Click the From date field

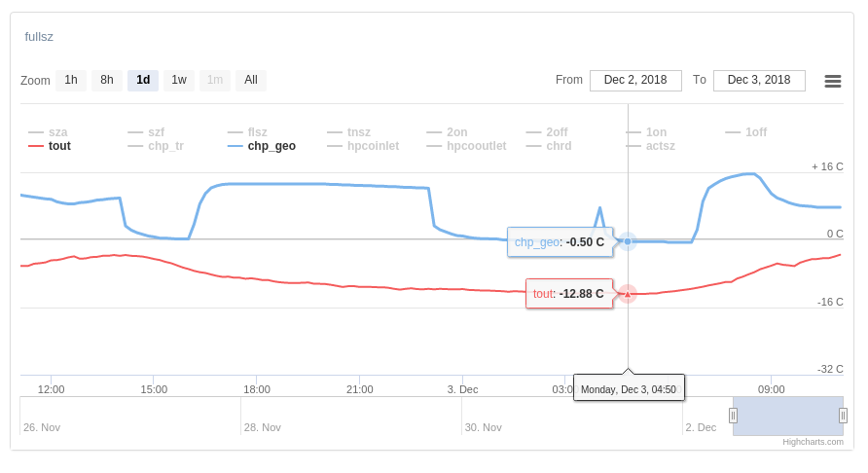click(635, 80)
